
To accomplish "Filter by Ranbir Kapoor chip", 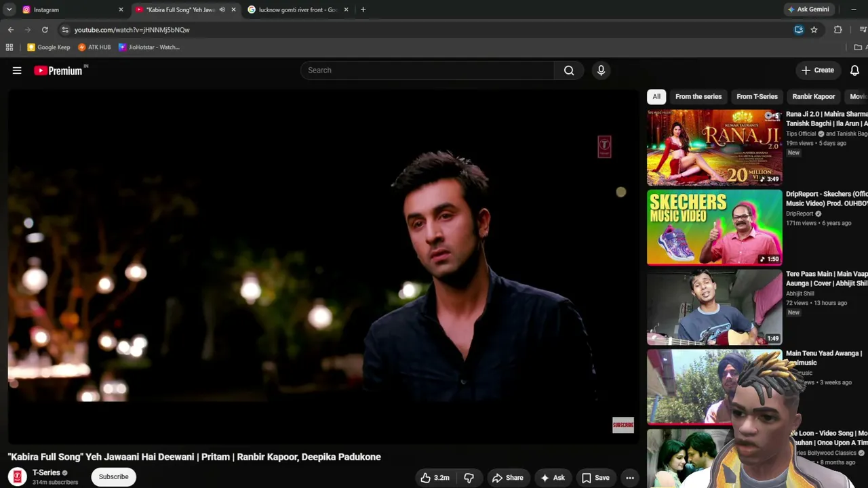I will coord(814,96).
